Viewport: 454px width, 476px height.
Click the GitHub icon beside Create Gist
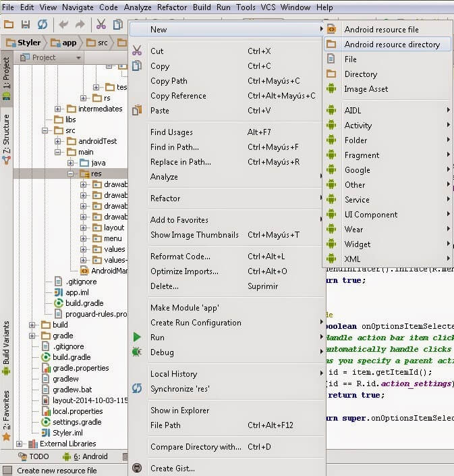point(137,468)
